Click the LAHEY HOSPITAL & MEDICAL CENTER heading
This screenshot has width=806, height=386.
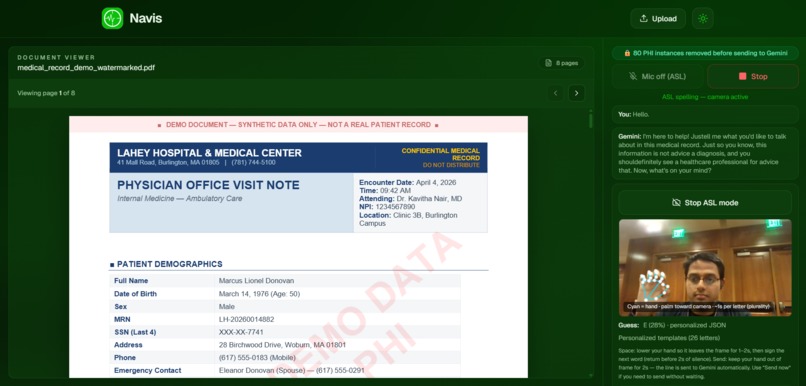(209, 153)
